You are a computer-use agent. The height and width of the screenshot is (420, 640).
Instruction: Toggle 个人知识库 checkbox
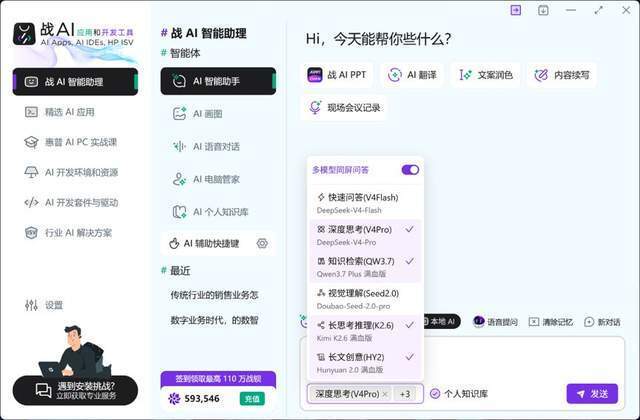[x=435, y=393]
